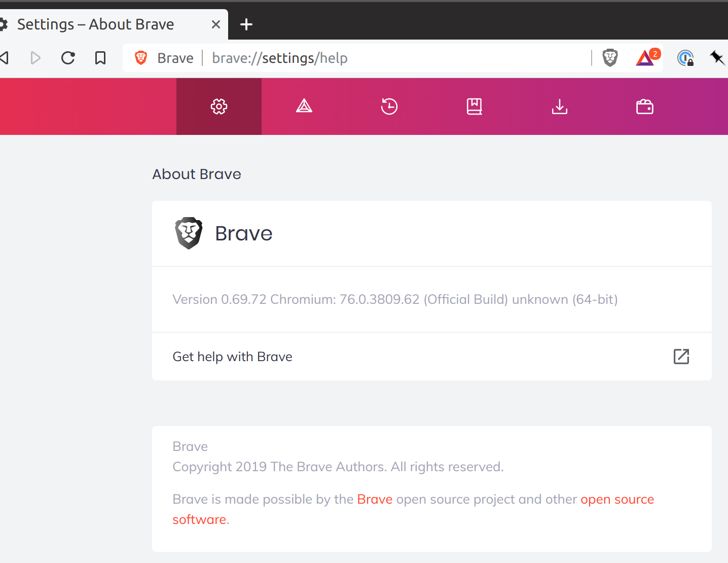This screenshot has width=728, height=563.
Task: Click the password manager extension icon
Action: tap(685, 58)
